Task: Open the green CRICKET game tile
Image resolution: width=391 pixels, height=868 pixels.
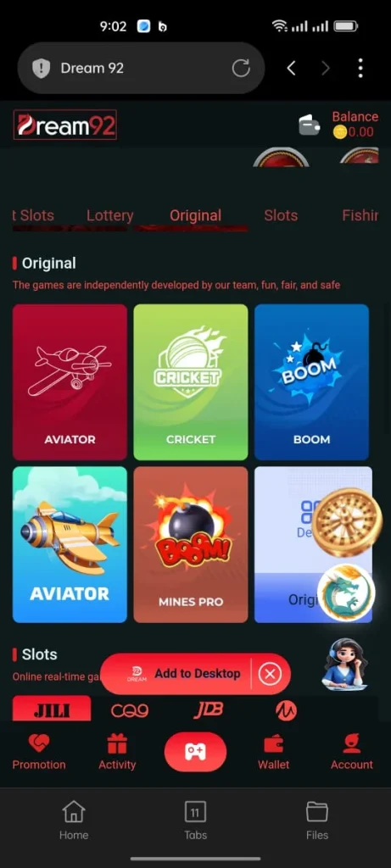Action: 191,382
